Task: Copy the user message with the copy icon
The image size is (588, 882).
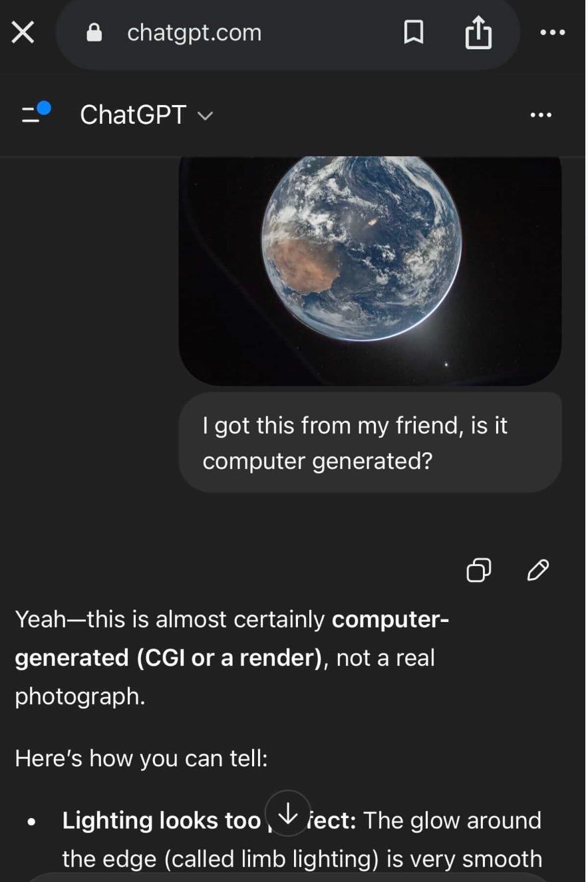Action: click(x=479, y=570)
